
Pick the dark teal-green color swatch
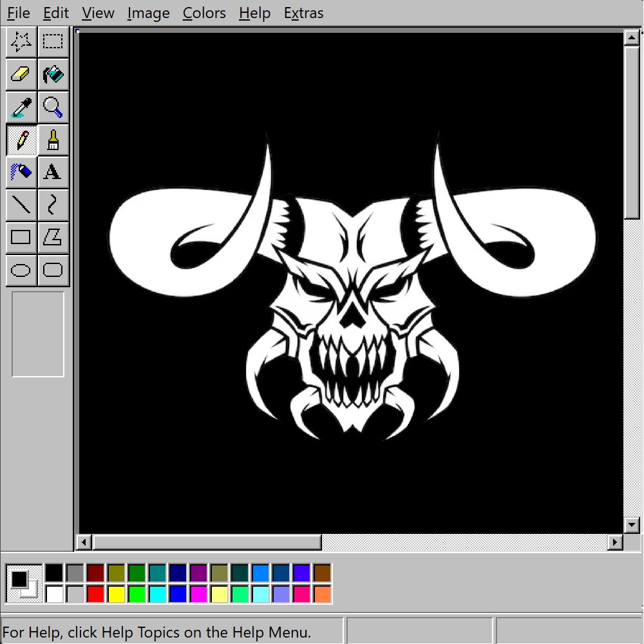click(x=240, y=573)
